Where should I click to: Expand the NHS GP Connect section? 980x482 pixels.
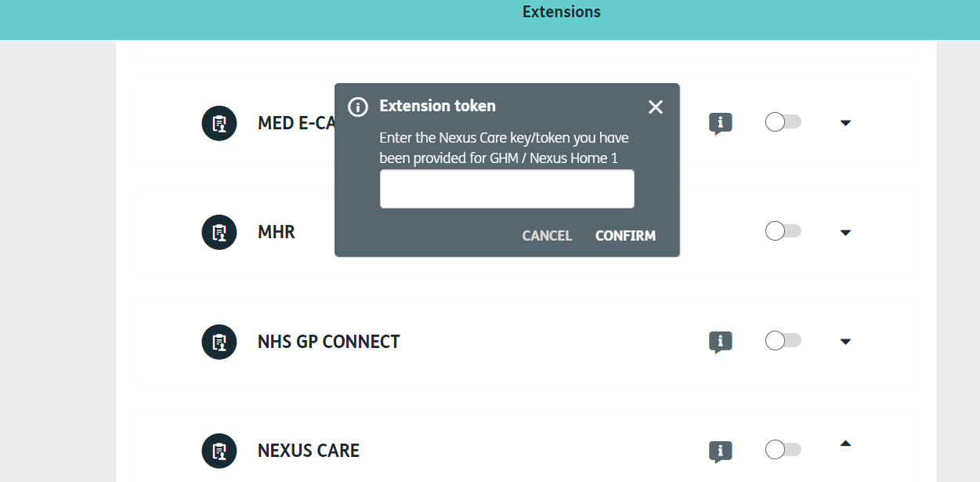(845, 342)
